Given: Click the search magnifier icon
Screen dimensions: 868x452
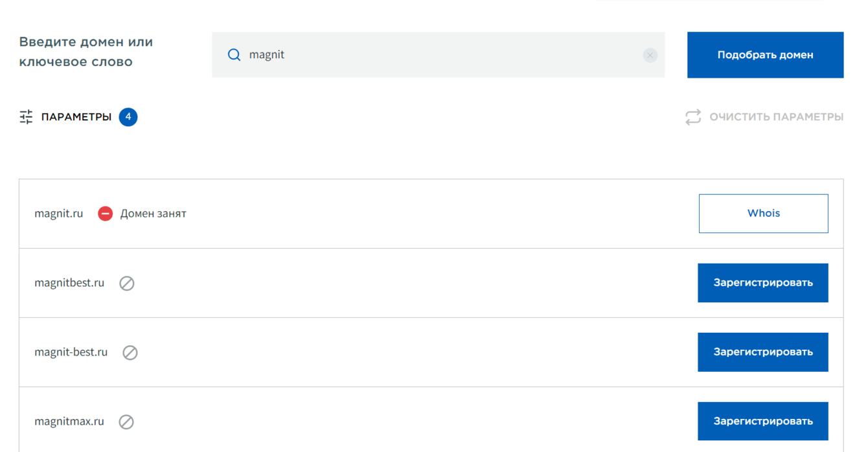Looking at the screenshot, I should point(234,55).
